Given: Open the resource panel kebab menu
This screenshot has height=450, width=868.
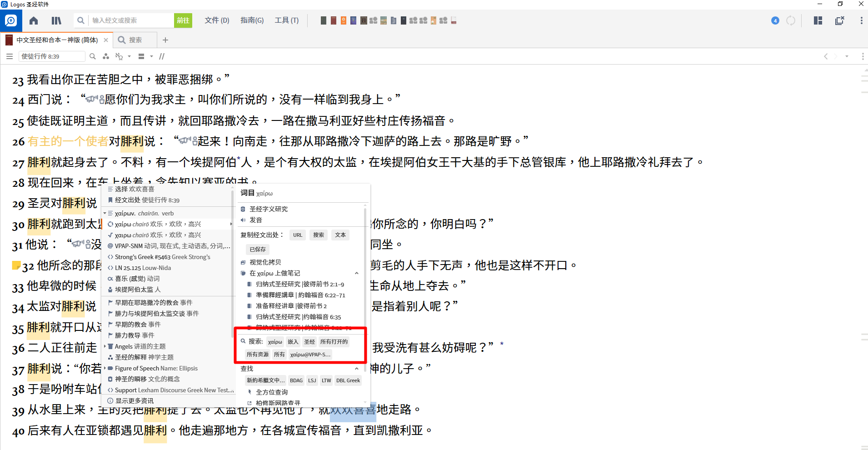Looking at the screenshot, I should [863, 56].
